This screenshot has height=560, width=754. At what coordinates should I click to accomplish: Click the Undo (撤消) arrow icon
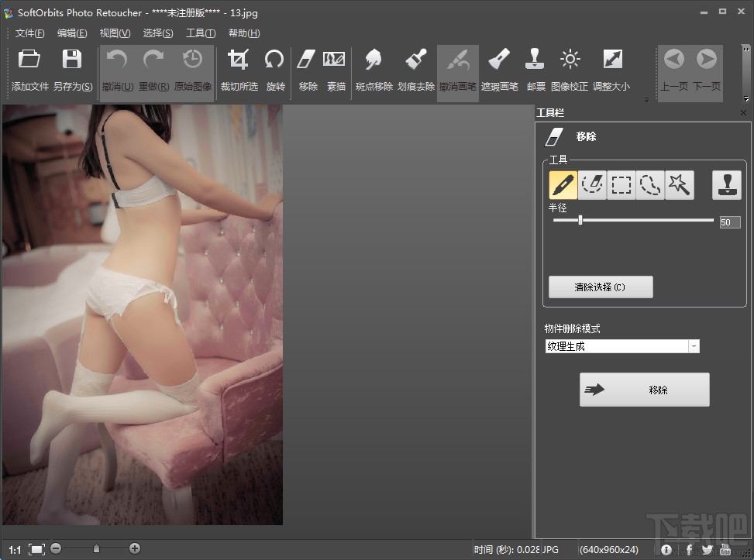coord(117,60)
